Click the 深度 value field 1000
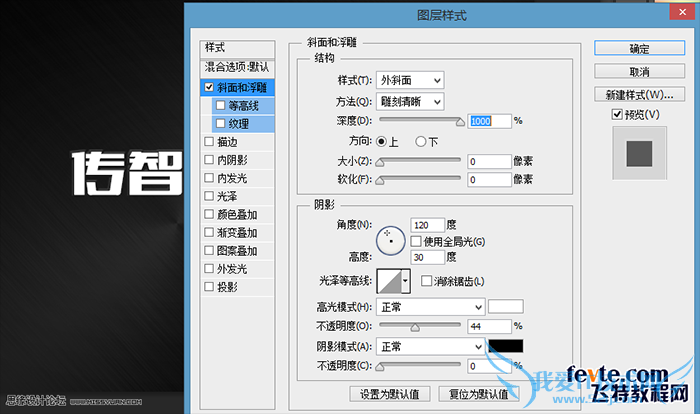 pos(489,121)
